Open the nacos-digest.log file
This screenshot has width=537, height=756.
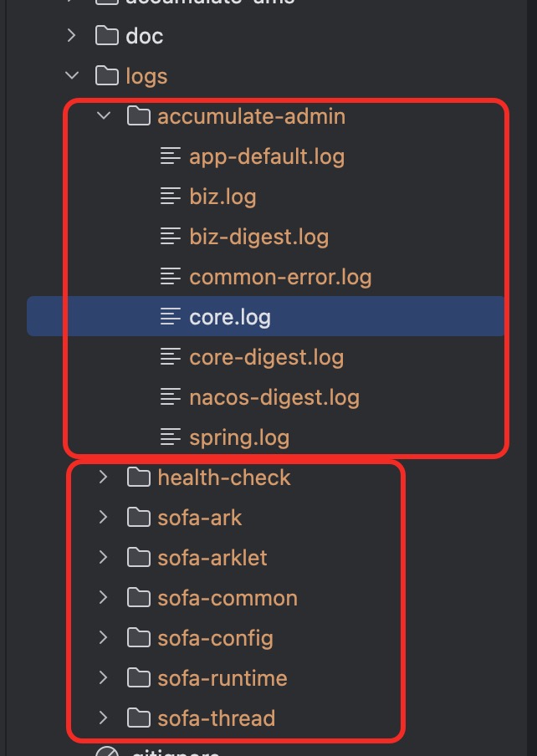click(274, 397)
